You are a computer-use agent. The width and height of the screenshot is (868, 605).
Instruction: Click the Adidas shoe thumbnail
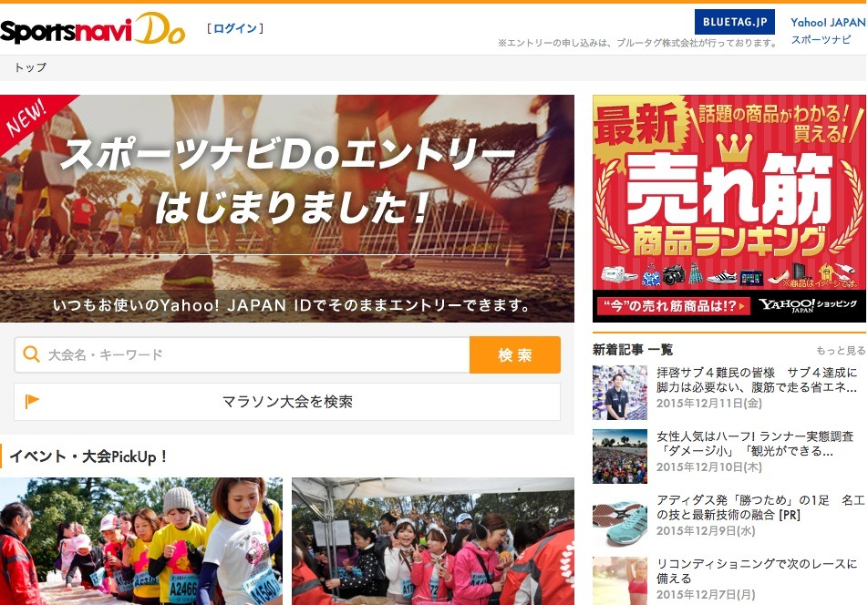pos(619,520)
